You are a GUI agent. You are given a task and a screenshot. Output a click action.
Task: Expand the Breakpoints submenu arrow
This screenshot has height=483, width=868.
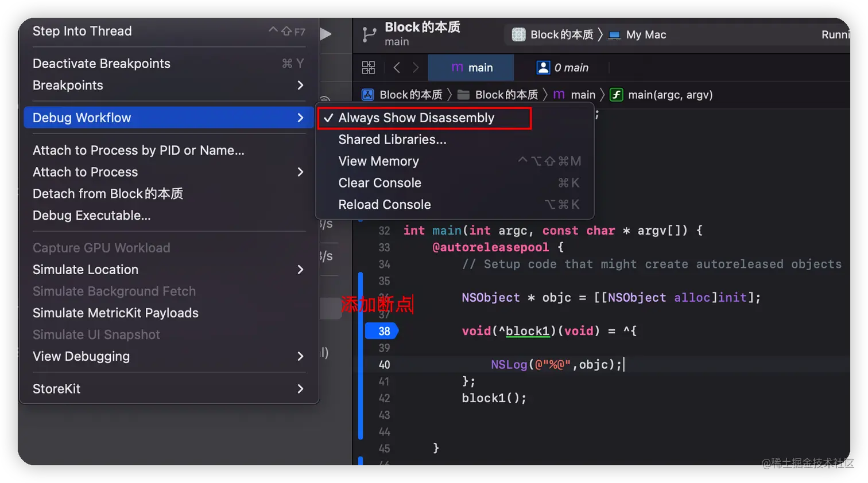tap(300, 85)
